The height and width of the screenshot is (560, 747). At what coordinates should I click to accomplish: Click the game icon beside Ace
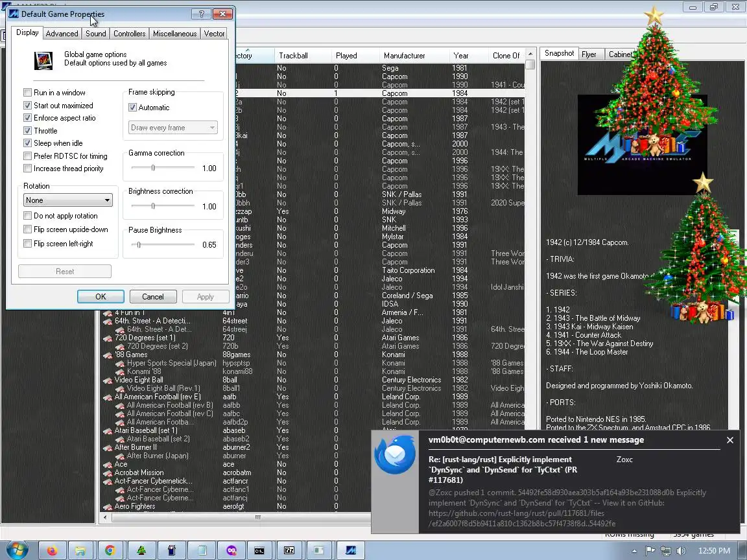[108, 464]
